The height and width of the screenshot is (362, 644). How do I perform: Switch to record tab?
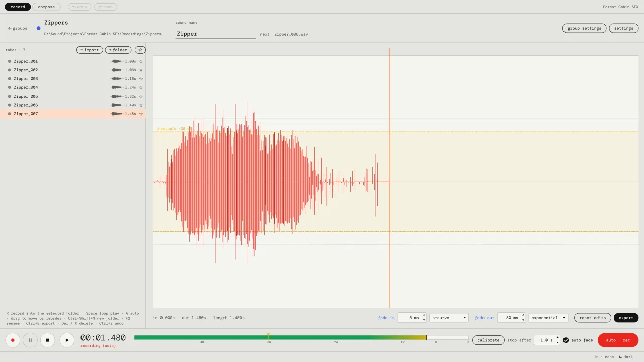coord(18,7)
